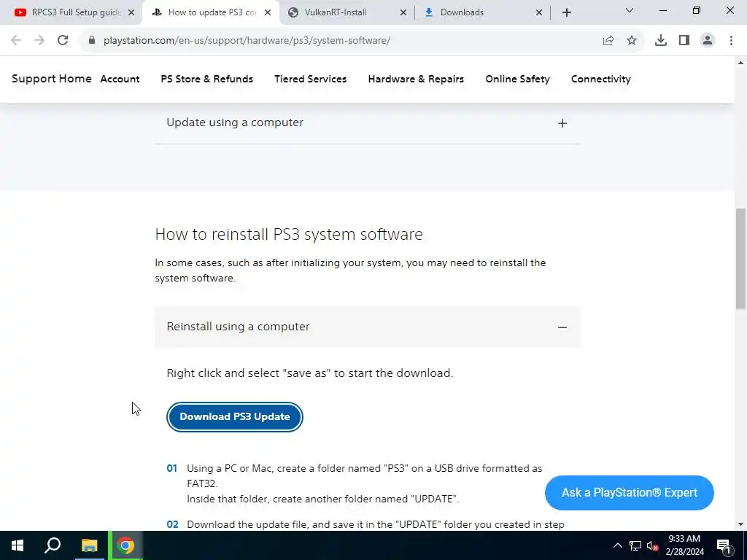Click Chrome icon in taskbar
This screenshot has width=747, height=560.
125,545
